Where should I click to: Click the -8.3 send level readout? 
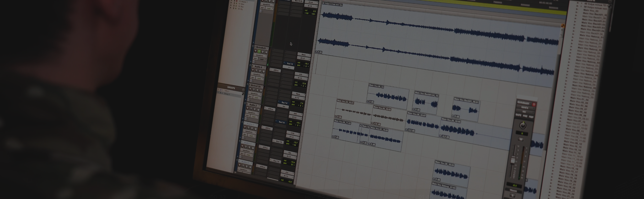coord(514,185)
